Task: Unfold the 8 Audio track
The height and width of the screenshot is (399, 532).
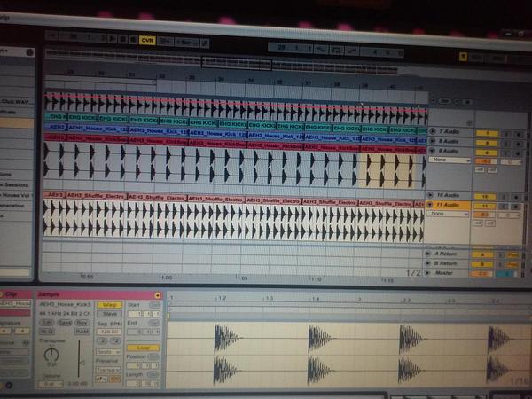Action: click(433, 140)
